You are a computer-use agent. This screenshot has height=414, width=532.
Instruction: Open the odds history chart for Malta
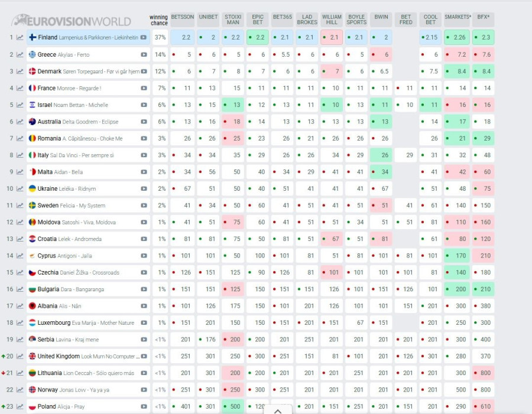click(x=20, y=172)
